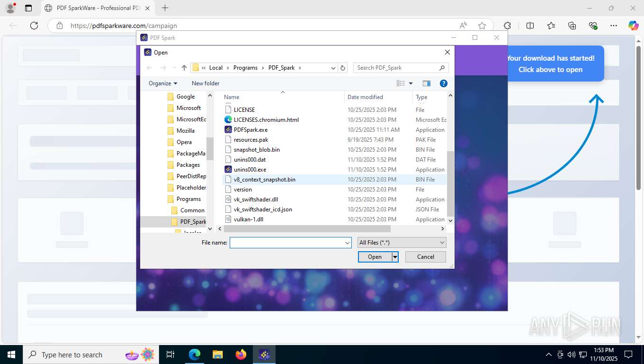The image size is (644, 364).
Task: Select vk_swiftshader_icd.json file
Action: [x=263, y=209]
